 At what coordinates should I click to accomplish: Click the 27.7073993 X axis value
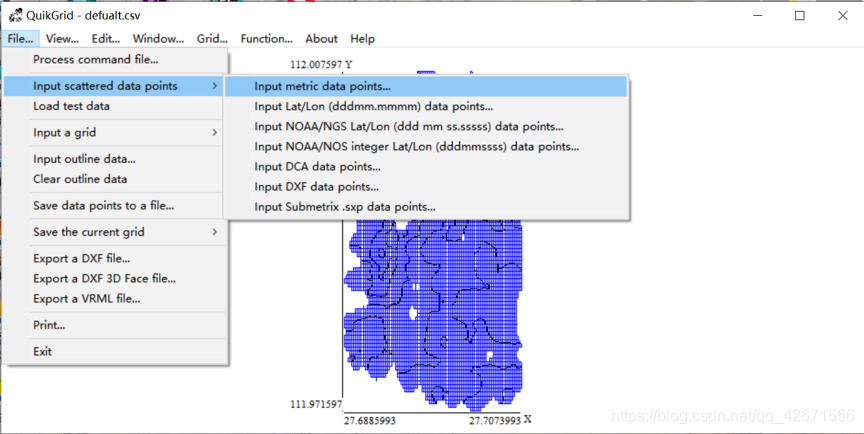point(495,421)
